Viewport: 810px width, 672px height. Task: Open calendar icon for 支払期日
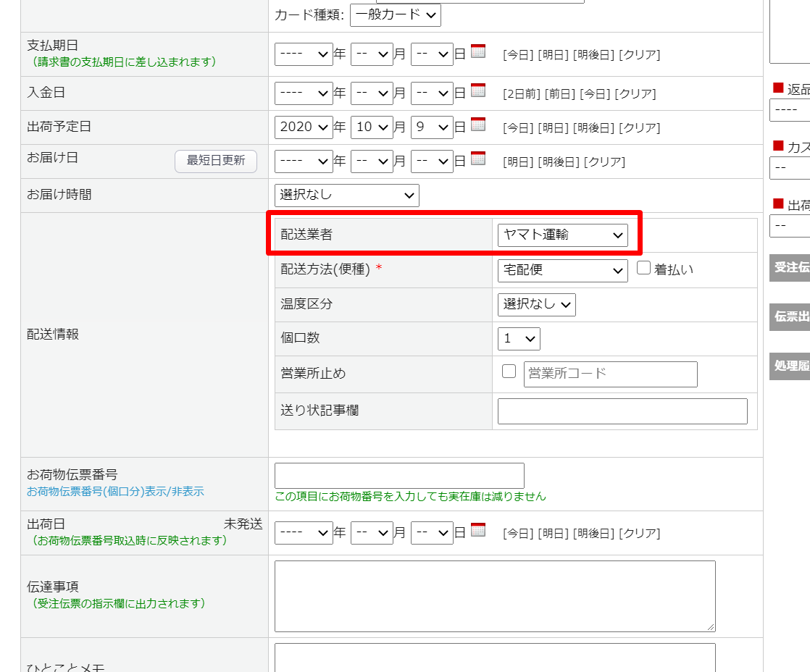point(478,51)
